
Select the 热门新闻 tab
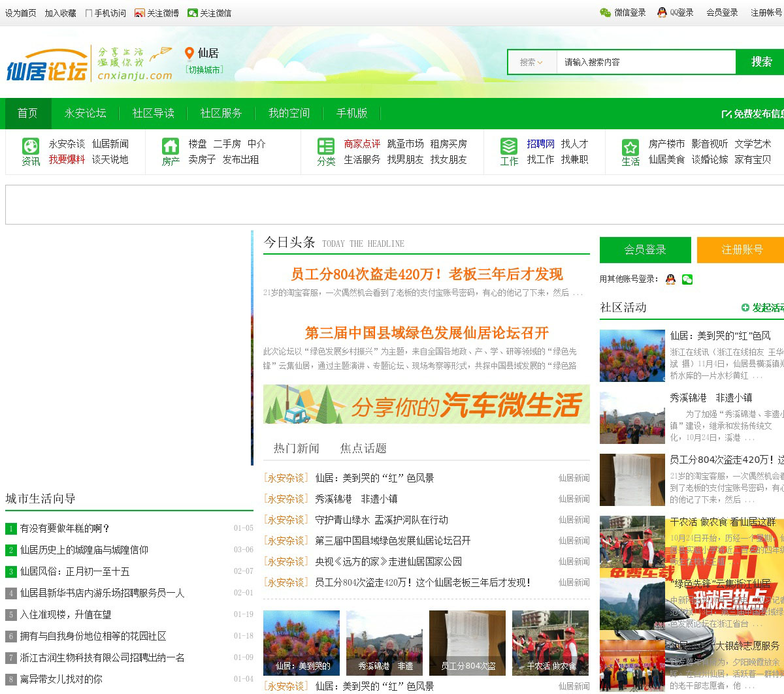pos(297,449)
